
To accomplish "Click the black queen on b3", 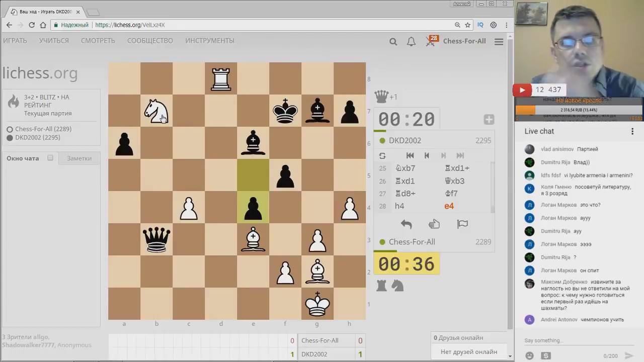I will (x=156, y=239).
